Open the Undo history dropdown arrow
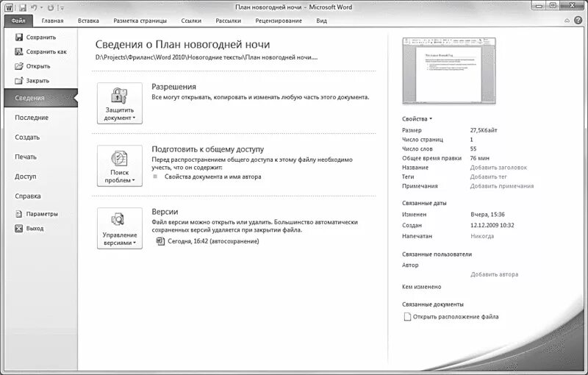Image resolution: width=588 pixels, height=375 pixels. coord(42,8)
